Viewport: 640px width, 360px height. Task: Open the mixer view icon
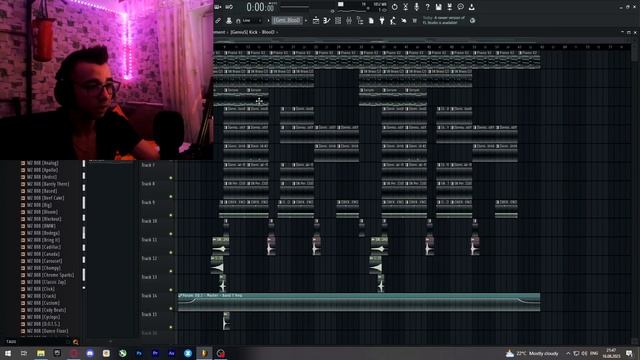(349, 20)
